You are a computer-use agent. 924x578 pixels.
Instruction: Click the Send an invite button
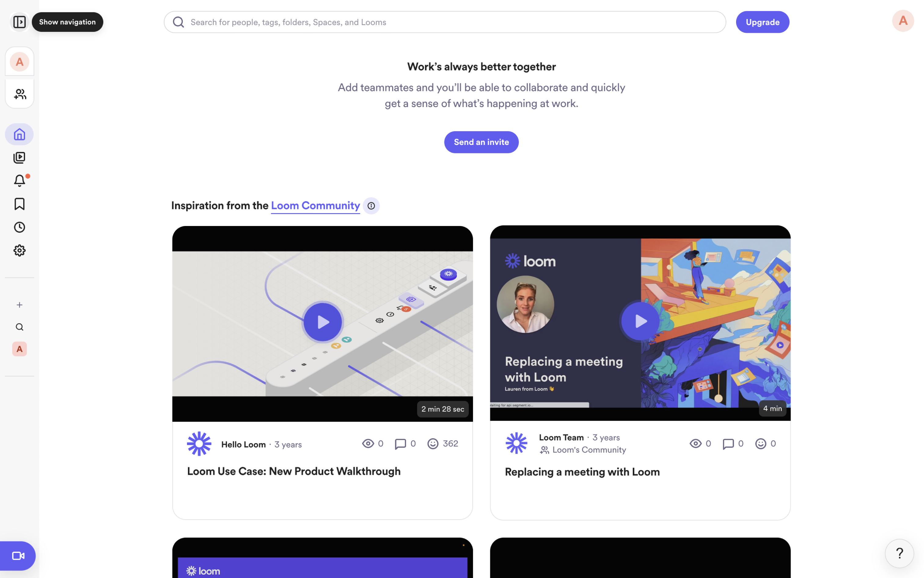(481, 142)
